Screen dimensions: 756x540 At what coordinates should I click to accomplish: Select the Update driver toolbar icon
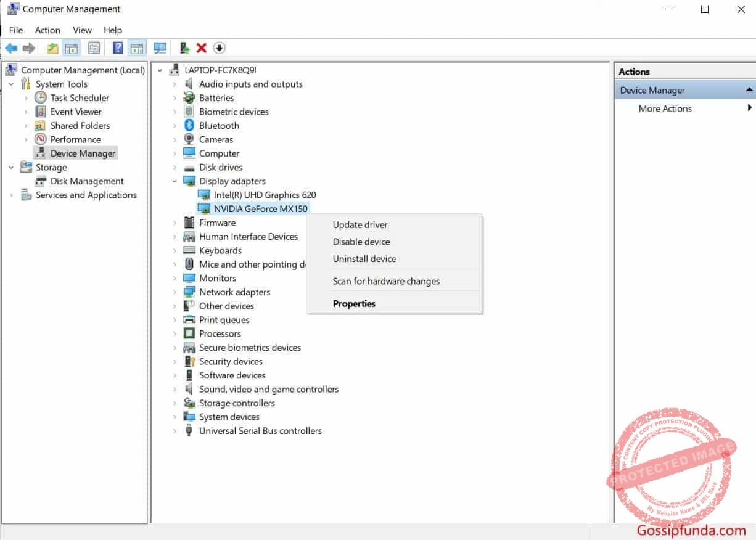(184, 47)
